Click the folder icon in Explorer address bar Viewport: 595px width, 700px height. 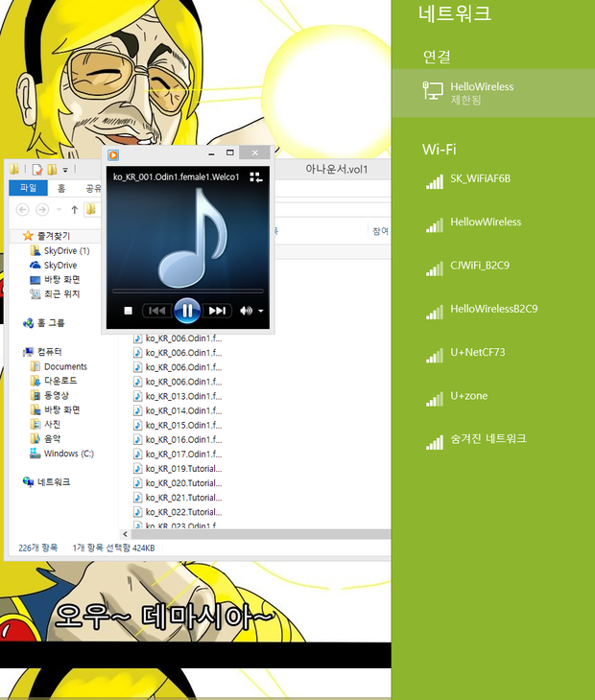[x=90, y=209]
